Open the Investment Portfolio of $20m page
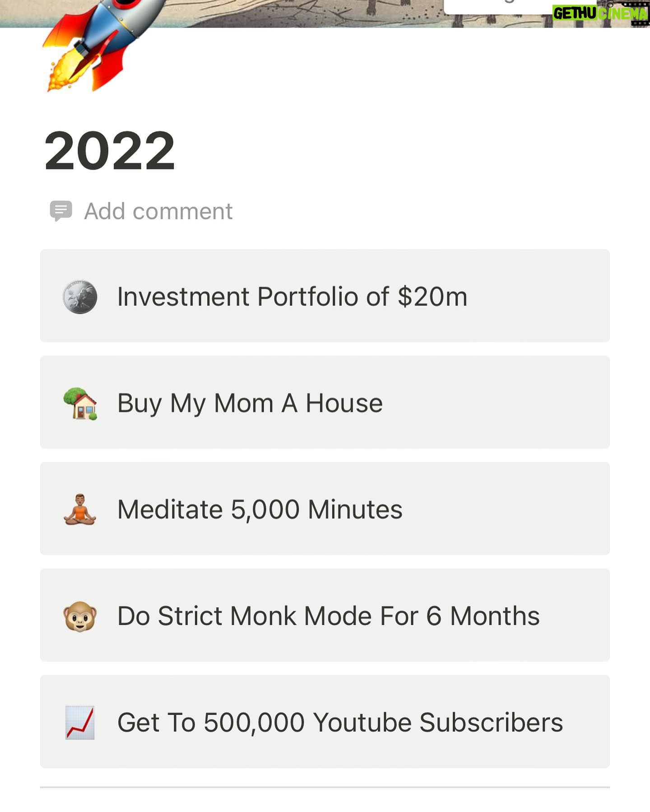The height and width of the screenshot is (812, 650). tap(292, 296)
